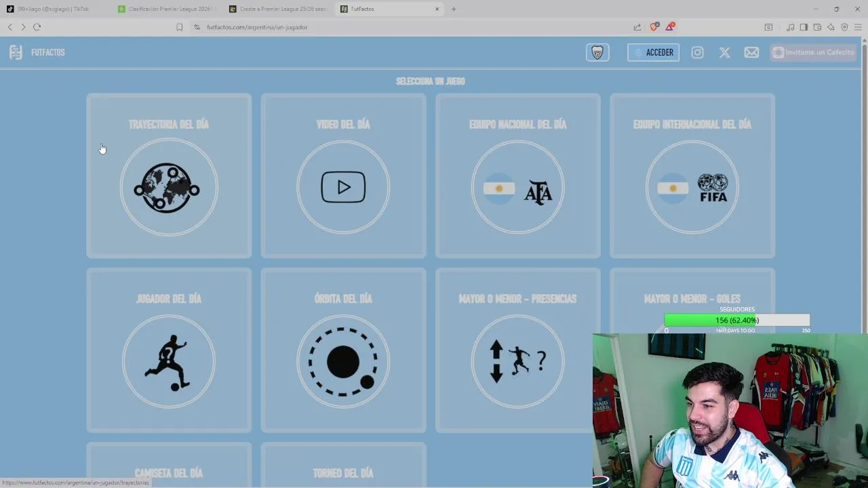Open the Brave Rewards triangle icon
This screenshot has height=488, width=868.
click(669, 27)
